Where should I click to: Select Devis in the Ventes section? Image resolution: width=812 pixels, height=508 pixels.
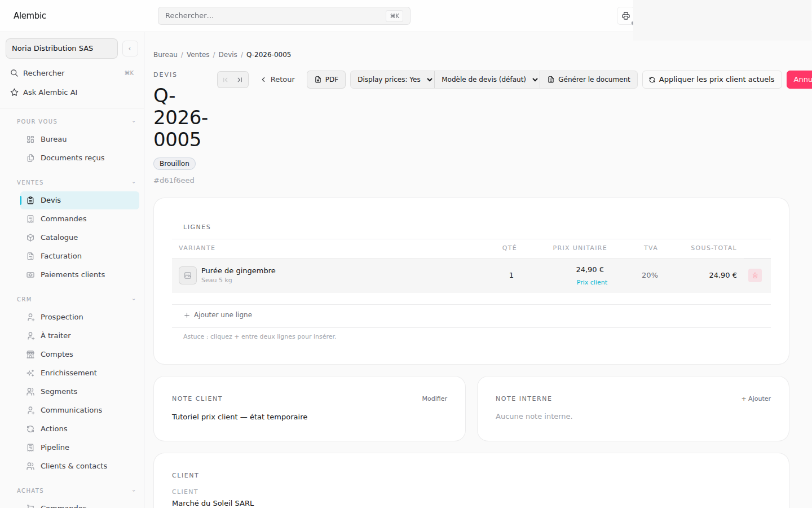pos(80,200)
